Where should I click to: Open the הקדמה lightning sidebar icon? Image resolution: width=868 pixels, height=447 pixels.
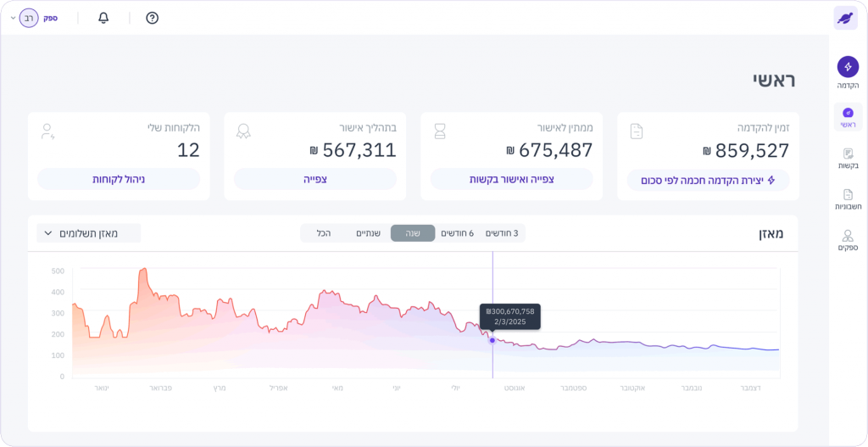pyautogui.click(x=848, y=67)
